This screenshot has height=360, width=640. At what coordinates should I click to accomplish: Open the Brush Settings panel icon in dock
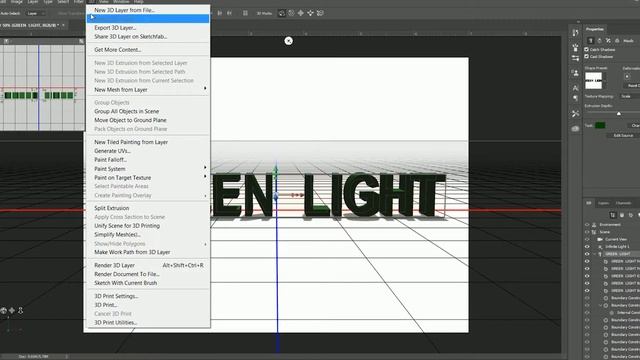point(575,48)
